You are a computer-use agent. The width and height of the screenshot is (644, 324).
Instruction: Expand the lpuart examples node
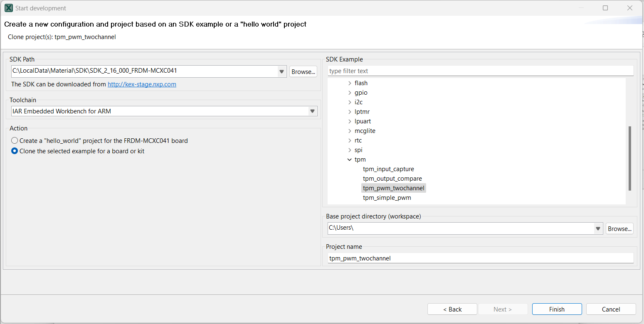(x=349, y=121)
